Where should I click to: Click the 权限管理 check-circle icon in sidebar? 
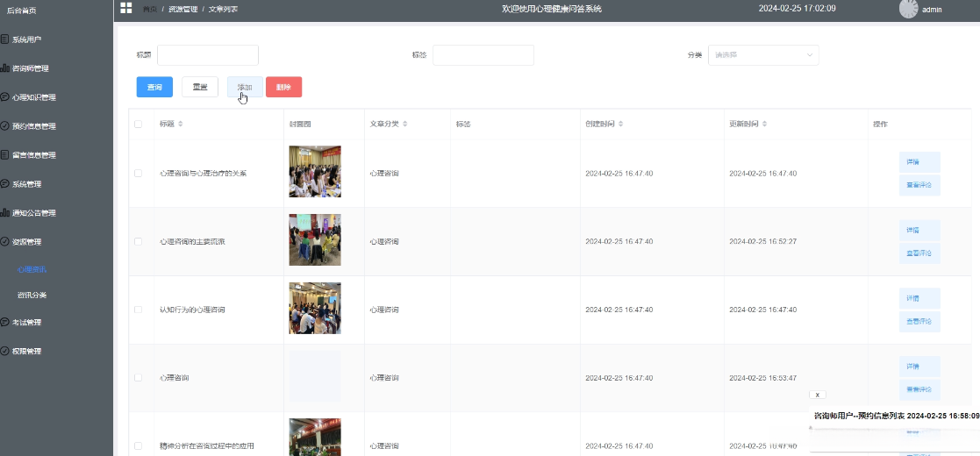click(4, 351)
